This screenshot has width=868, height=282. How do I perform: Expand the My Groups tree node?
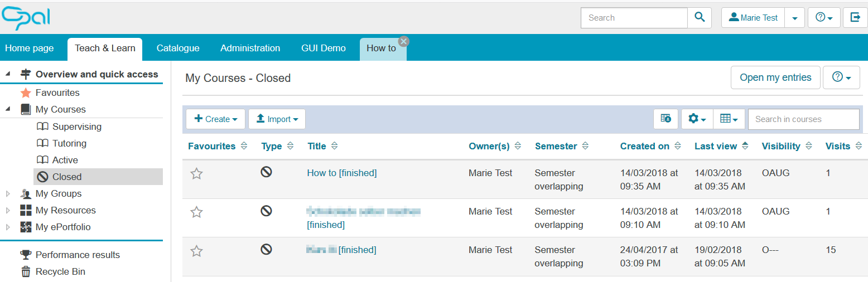pos(8,194)
